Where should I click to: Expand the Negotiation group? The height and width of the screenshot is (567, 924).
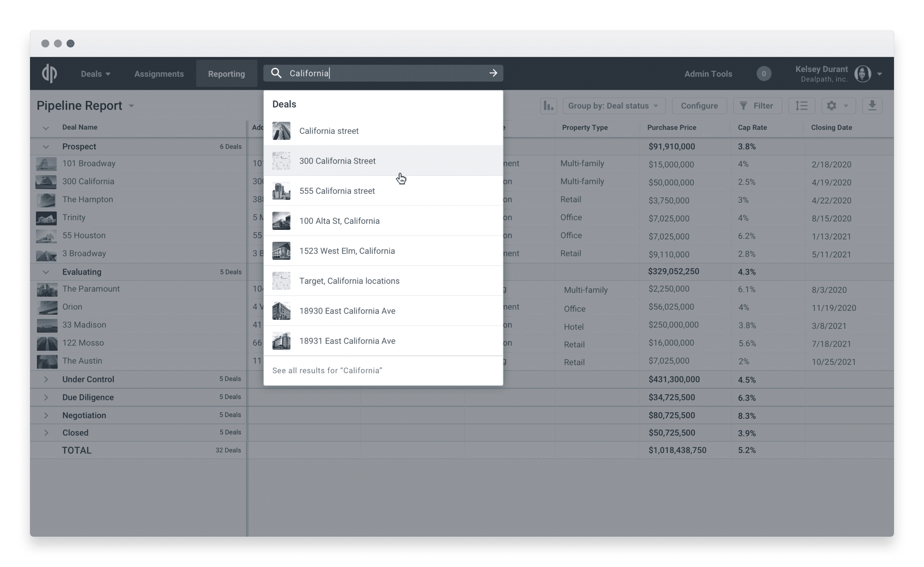[46, 415]
